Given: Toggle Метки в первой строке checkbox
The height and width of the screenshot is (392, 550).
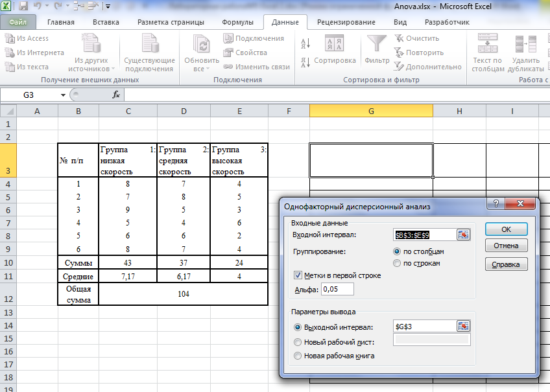Looking at the screenshot, I should 298,275.
